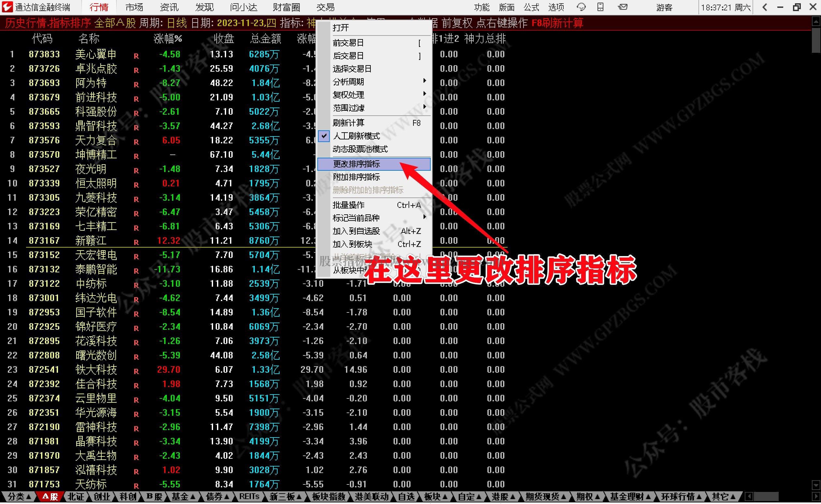This screenshot has height=504, width=821.
Task: Sort by the 收盘 column header
Action: coord(224,39)
